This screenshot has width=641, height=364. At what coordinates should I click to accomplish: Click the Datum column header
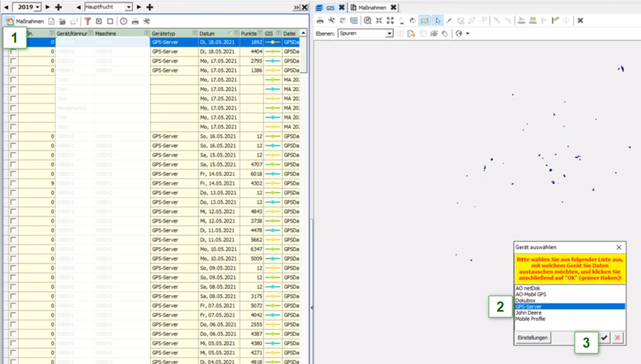[214, 33]
